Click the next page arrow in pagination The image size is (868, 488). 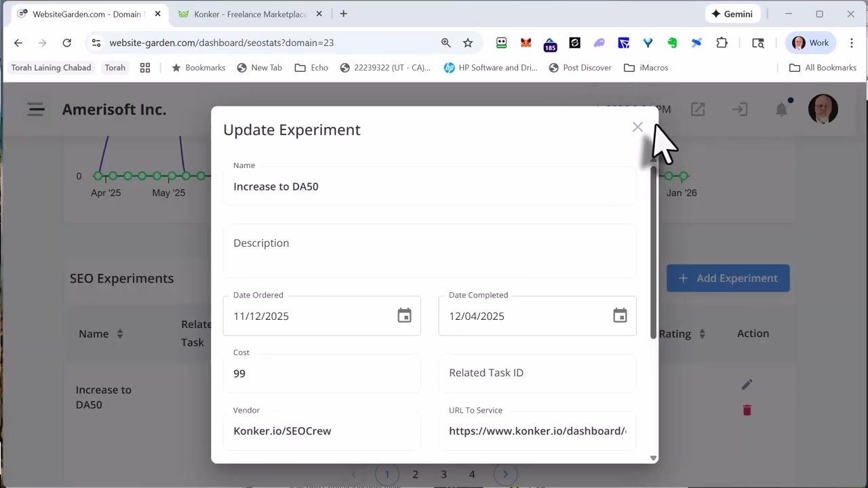[x=505, y=474]
